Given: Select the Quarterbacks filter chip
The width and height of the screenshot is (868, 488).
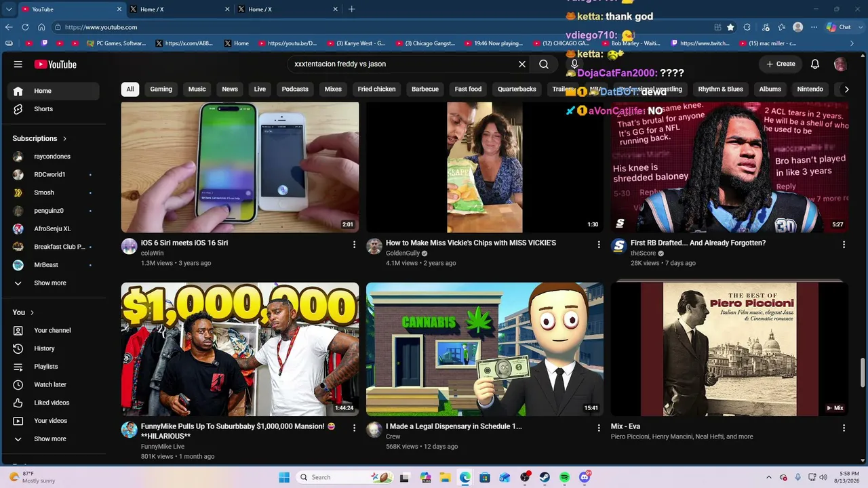Looking at the screenshot, I should pyautogui.click(x=517, y=89).
